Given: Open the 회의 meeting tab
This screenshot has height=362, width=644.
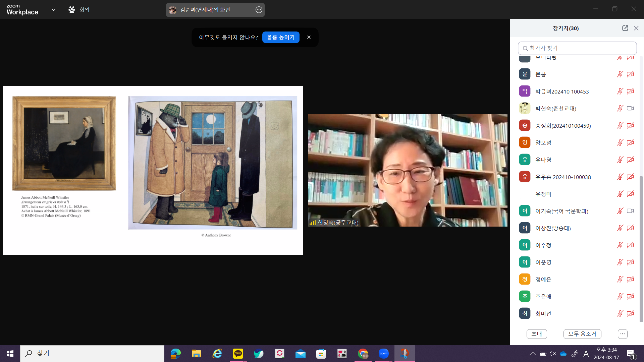Looking at the screenshot, I should pyautogui.click(x=79, y=10).
